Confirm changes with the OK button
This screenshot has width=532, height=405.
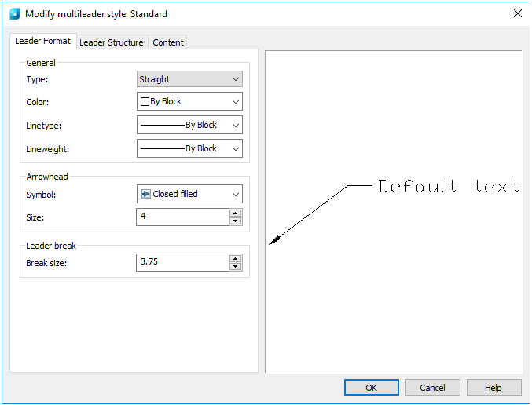tap(372, 388)
